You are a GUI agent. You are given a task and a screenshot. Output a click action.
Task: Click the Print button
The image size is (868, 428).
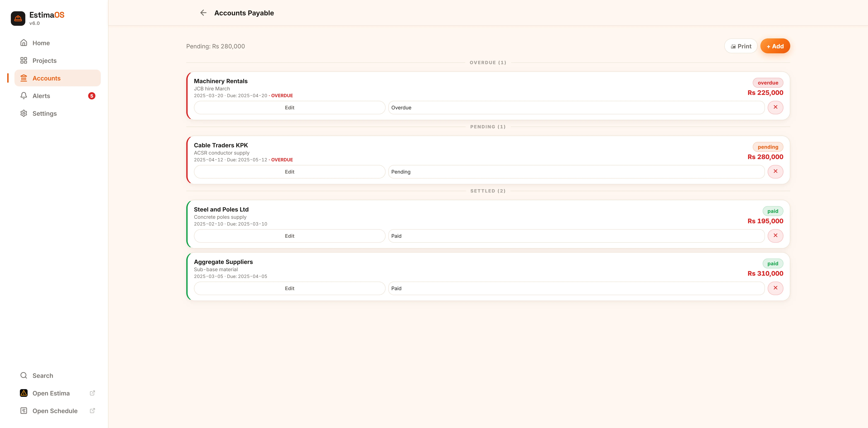coord(741,46)
